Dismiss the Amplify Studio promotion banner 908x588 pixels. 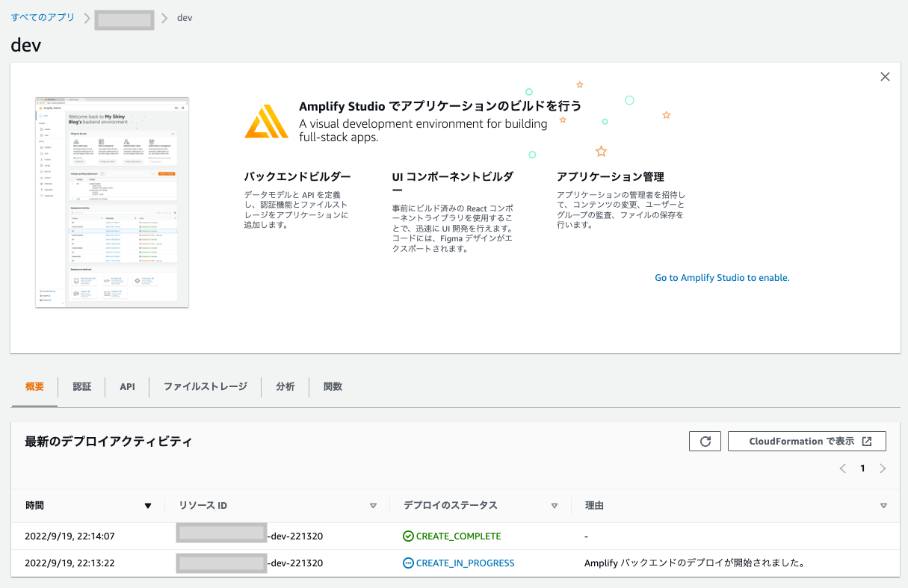click(x=885, y=76)
